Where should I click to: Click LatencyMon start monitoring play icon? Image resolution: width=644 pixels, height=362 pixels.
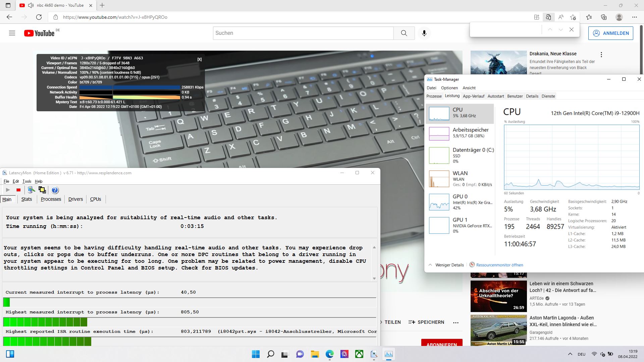[x=8, y=190]
